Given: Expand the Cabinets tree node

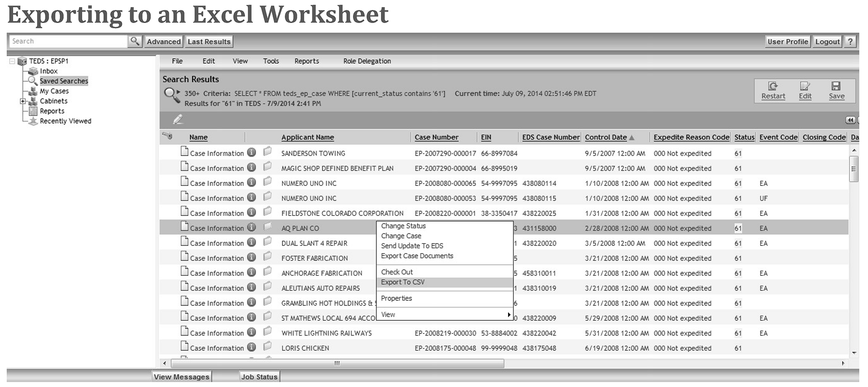Looking at the screenshot, I should tap(23, 101).
